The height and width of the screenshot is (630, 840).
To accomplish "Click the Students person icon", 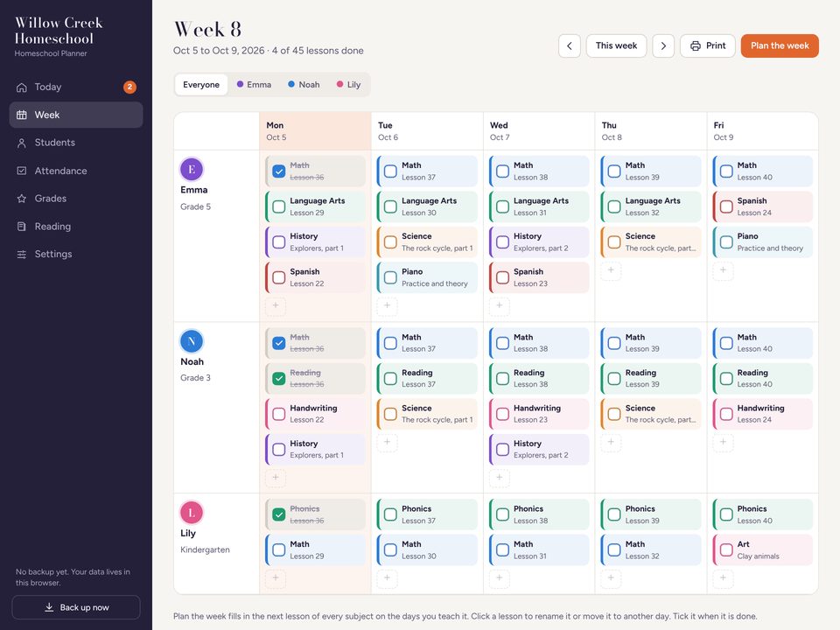I will (x=21, y=143).
